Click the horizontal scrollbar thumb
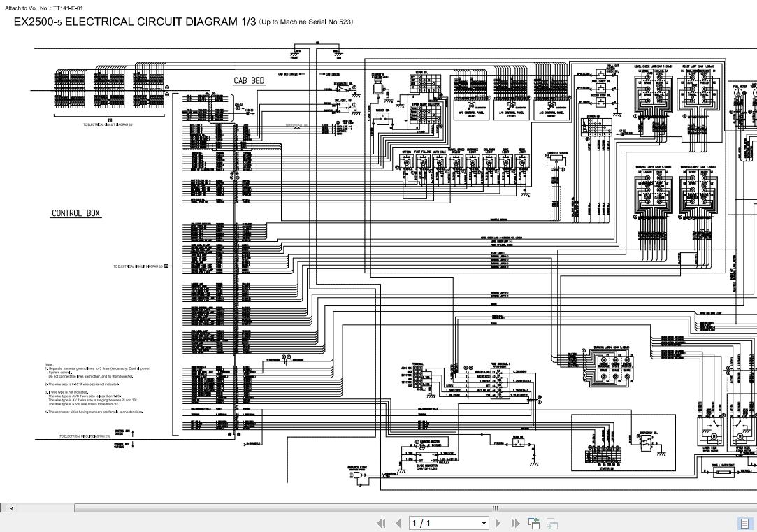Viewport: 757px width, 532px height. tap(415, 508)
